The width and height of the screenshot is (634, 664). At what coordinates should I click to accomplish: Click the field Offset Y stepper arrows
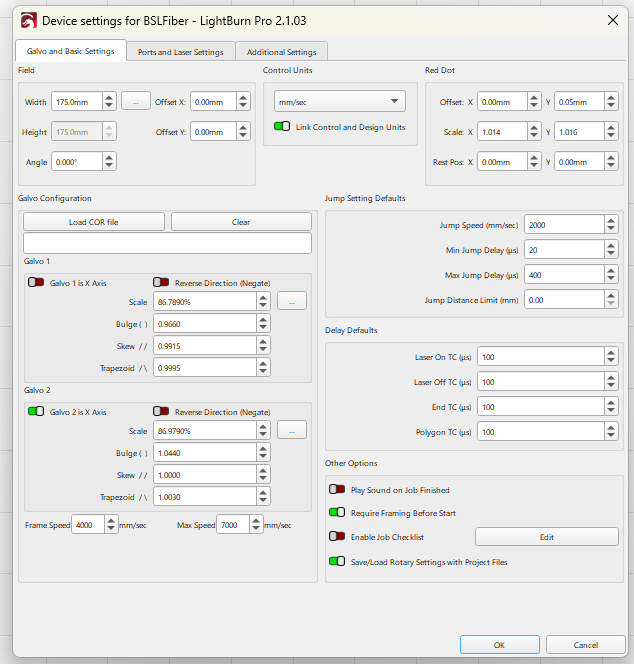243,132
